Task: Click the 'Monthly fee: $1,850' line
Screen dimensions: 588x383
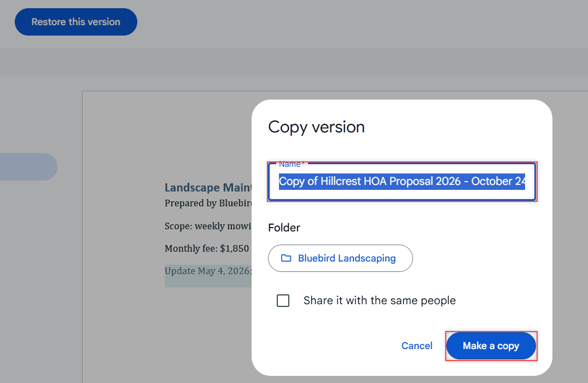Action: click(x=207, y=248)
